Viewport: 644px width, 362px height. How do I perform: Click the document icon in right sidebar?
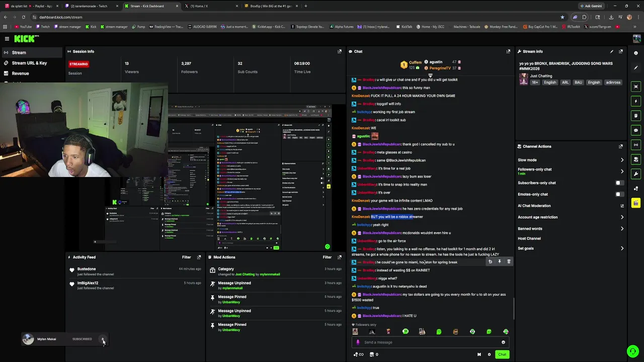(x=636, y=116)
